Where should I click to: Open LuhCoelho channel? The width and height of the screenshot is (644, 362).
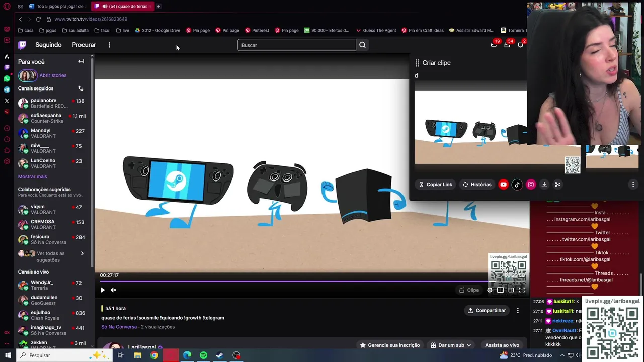point(53,163)
